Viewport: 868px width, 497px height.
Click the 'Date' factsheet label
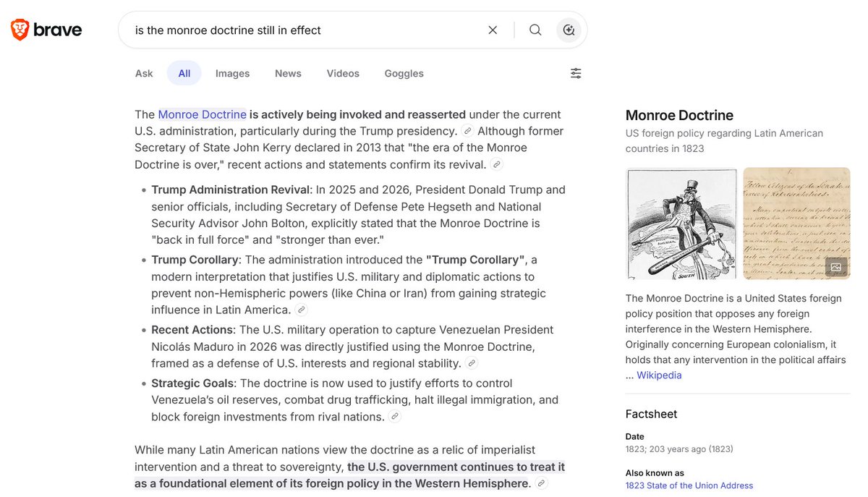[x=635, y=437]
